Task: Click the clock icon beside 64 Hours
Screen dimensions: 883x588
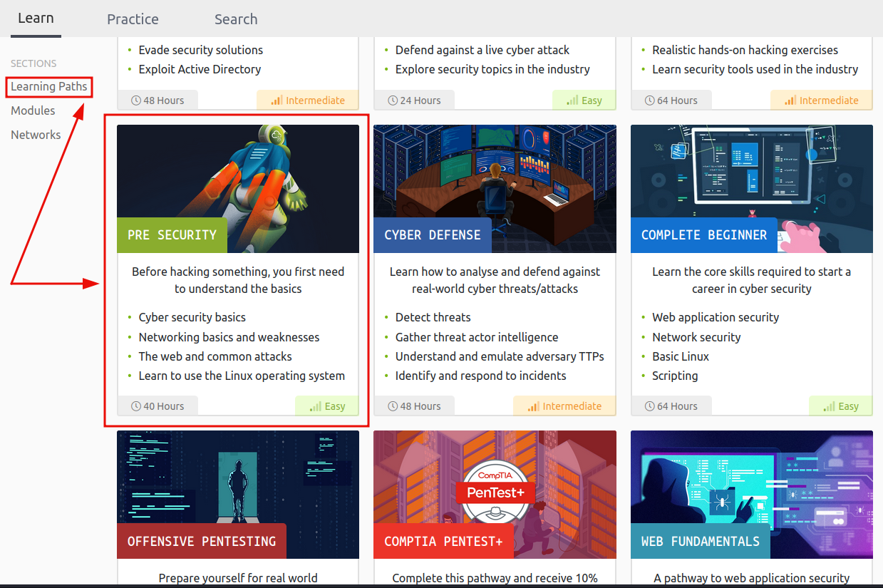Action: (649, 406)
